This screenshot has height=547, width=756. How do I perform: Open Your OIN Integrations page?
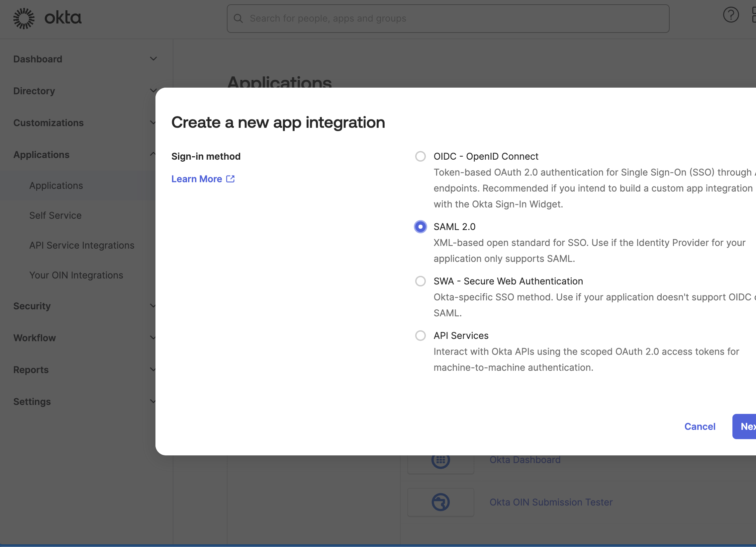point(76,275)
